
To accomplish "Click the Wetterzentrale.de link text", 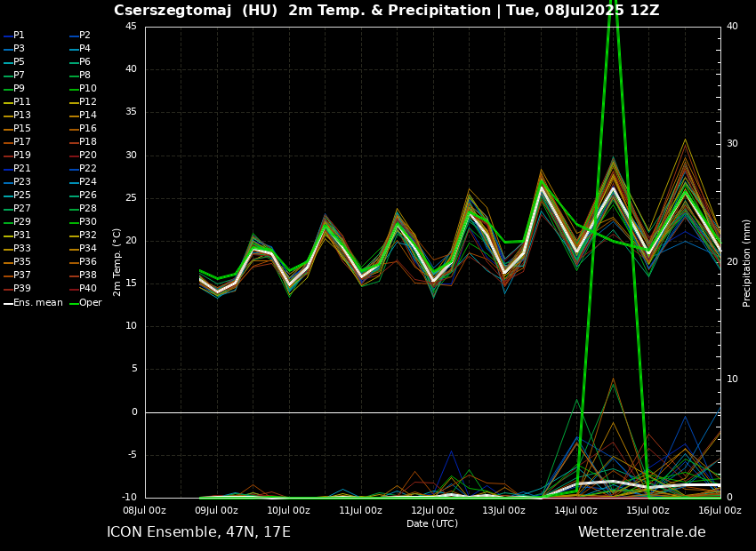I will pyautogui.click(x=641, y=532).
